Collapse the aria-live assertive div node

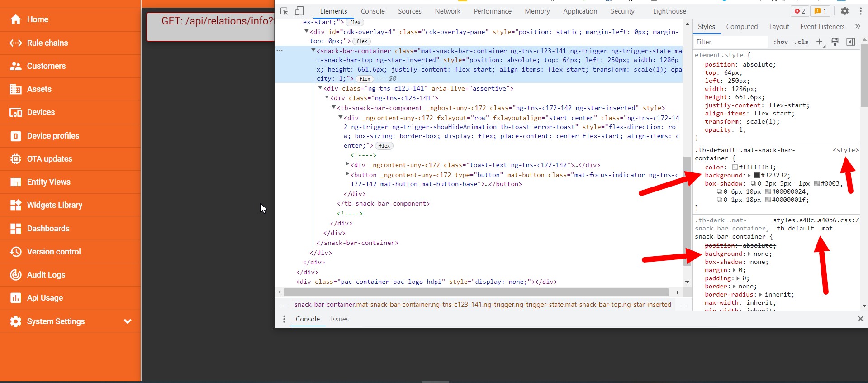(320, 88)
